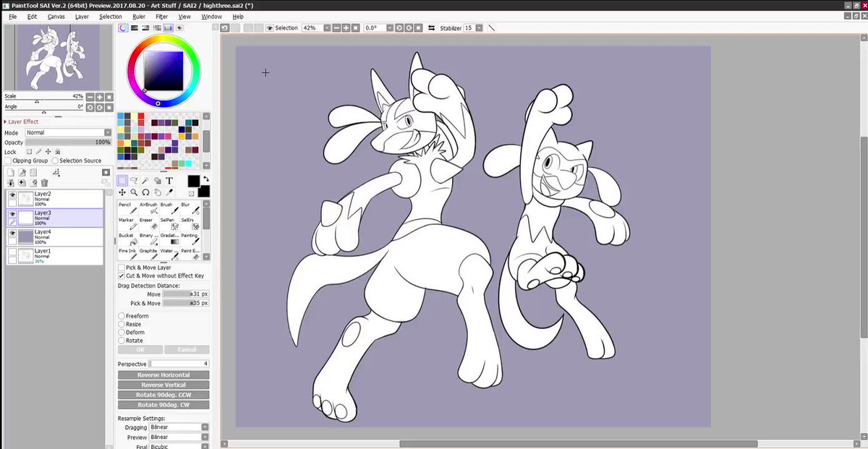Select the Rotate radio button
Image resolution: width=868 pixels, height=449 pixels.
pos(121,340)
